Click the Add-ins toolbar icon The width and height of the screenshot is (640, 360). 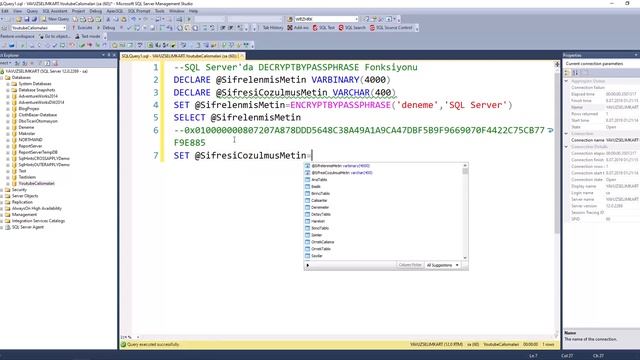(x=298, y=28)
